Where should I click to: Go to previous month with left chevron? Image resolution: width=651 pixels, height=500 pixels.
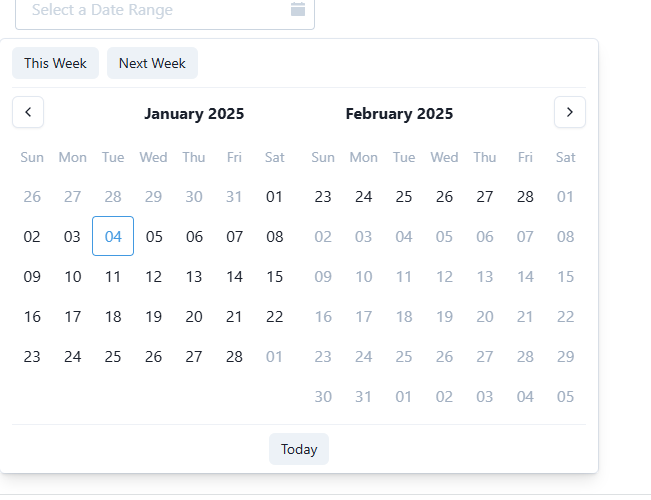coord(28,112)
